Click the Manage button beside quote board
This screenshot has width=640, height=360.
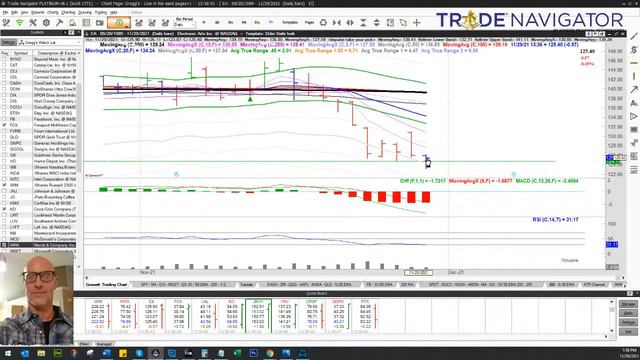tap(628, 304)
